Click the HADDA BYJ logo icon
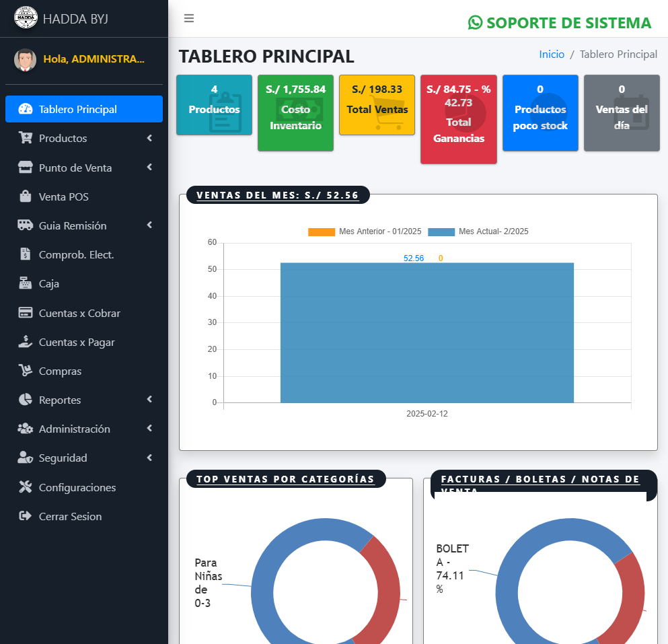Image resolution: width=668 pixels, height=644 pixels. click(26, 17)
